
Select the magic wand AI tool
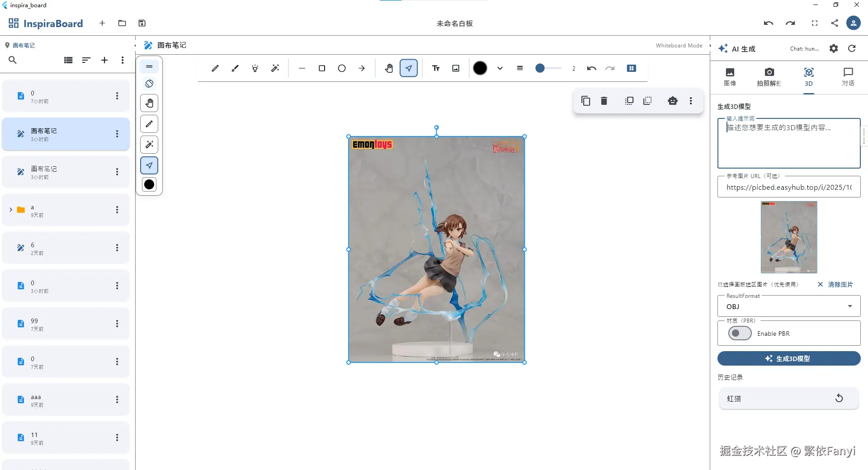coord(275,68)
